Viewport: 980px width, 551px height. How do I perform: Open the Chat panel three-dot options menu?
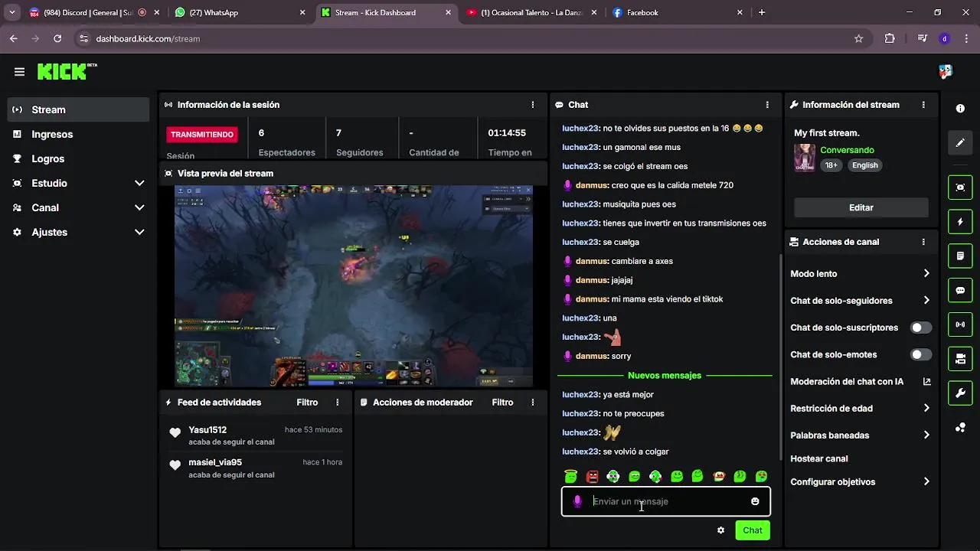[767, 105]
